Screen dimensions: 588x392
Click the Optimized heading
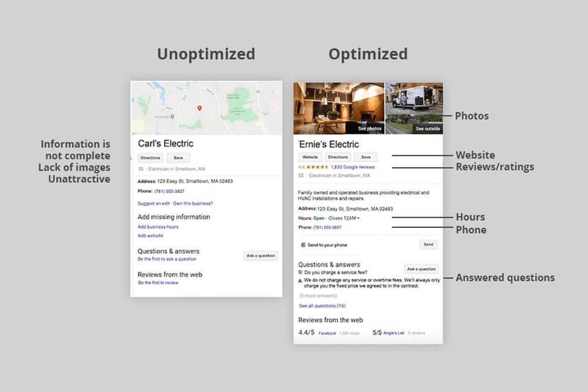[368, 54]
